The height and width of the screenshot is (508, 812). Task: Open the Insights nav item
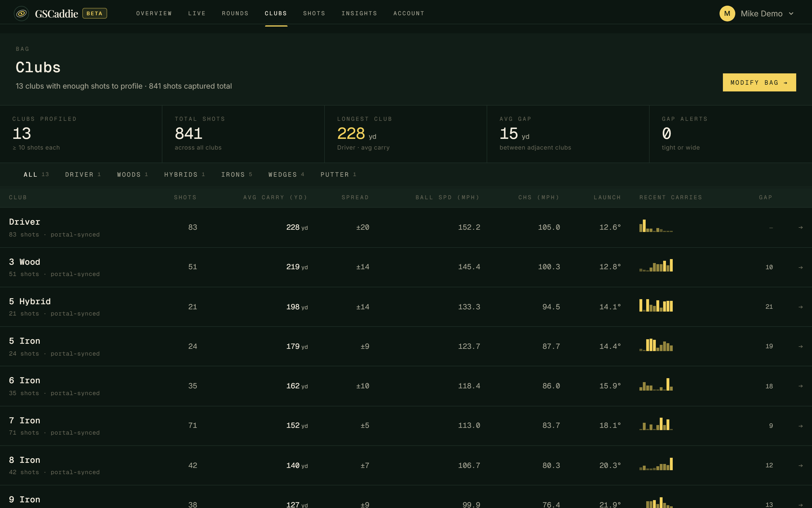pos(359,14)
